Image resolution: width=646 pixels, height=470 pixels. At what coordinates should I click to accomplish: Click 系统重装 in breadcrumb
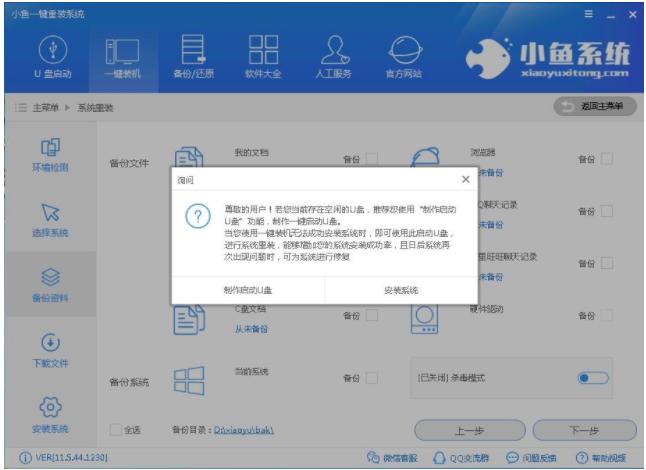click(95, 108)
